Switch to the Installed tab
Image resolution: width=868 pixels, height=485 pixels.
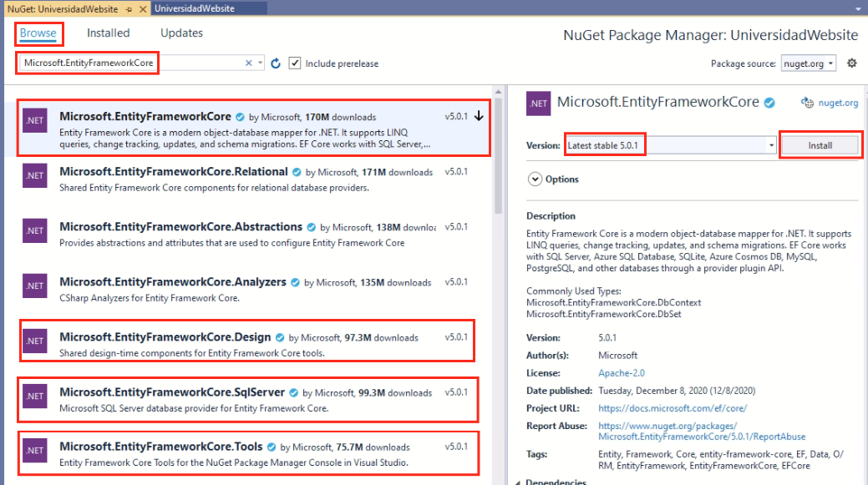pyautogui.click(x=108, y=33)
